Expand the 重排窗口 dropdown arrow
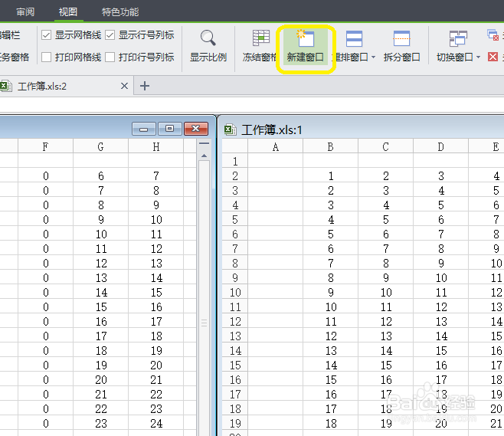Screen dimensions: 504x436 [373, 57]
